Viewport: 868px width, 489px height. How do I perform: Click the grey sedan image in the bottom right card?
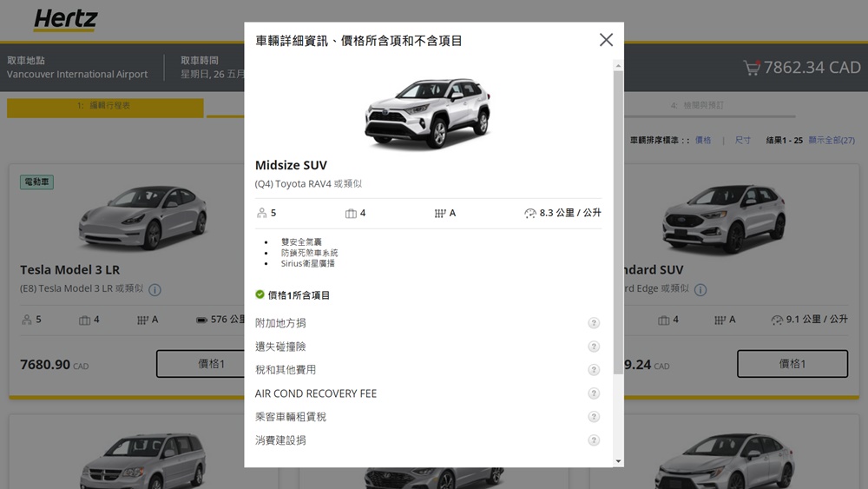pyautogui.click(x=725, y=462)
